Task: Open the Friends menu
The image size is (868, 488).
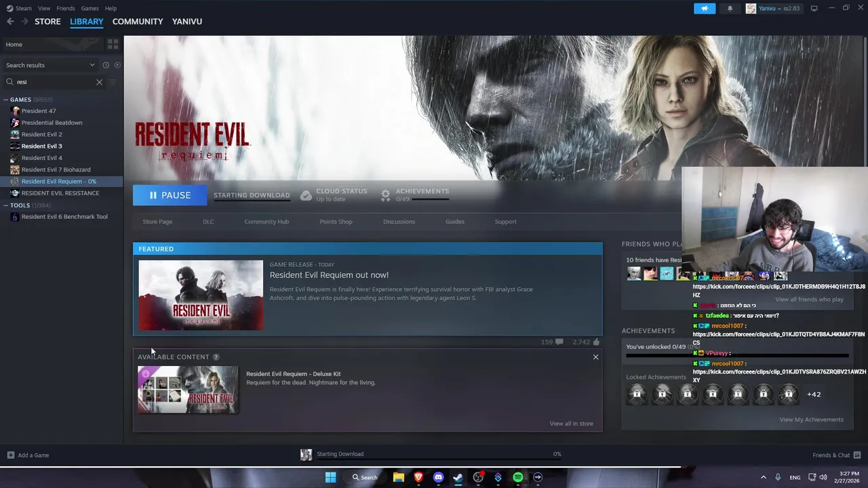Action: pos(66,8)
